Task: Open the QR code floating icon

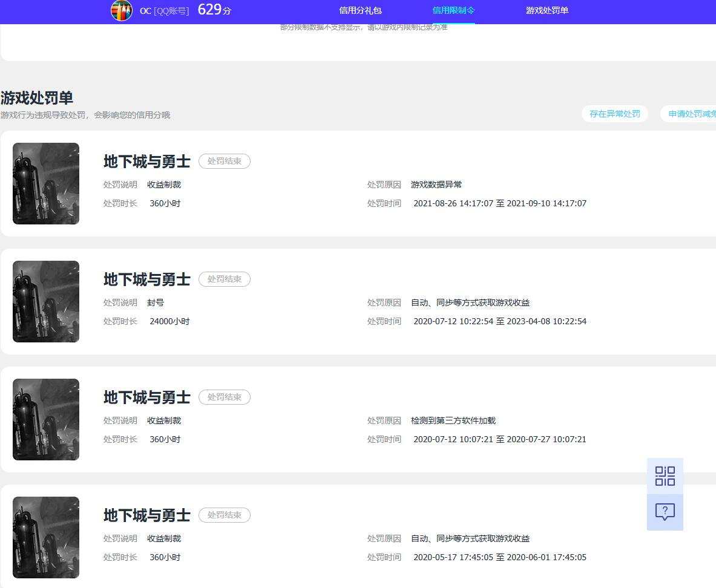Action: click(x=665, y=475)
